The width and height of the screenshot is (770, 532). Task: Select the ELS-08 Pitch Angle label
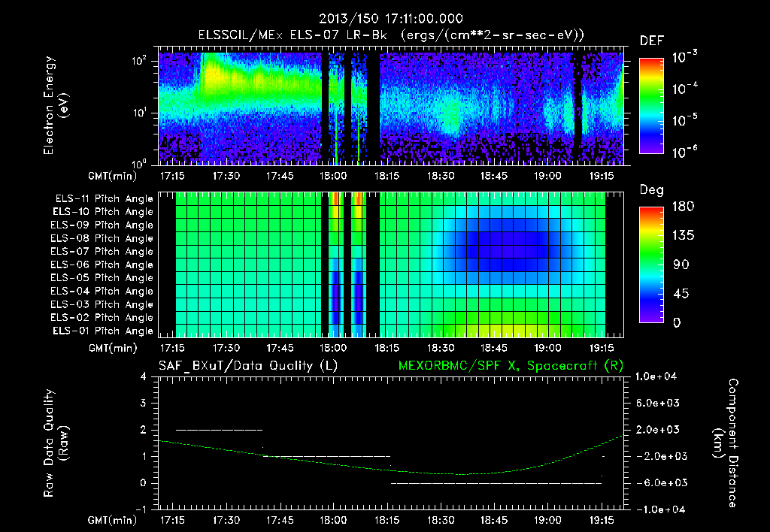click(102, 238)
